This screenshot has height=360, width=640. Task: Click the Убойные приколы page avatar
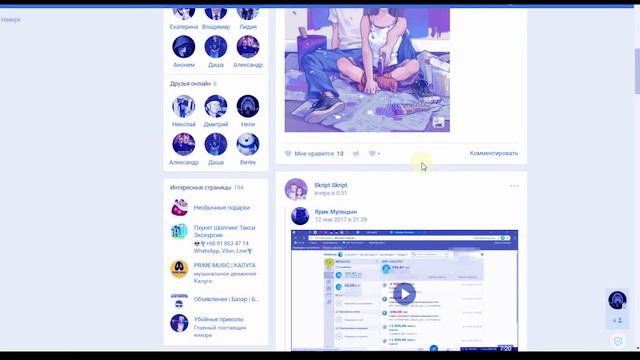pyautogui.click(x=179, y=323)
